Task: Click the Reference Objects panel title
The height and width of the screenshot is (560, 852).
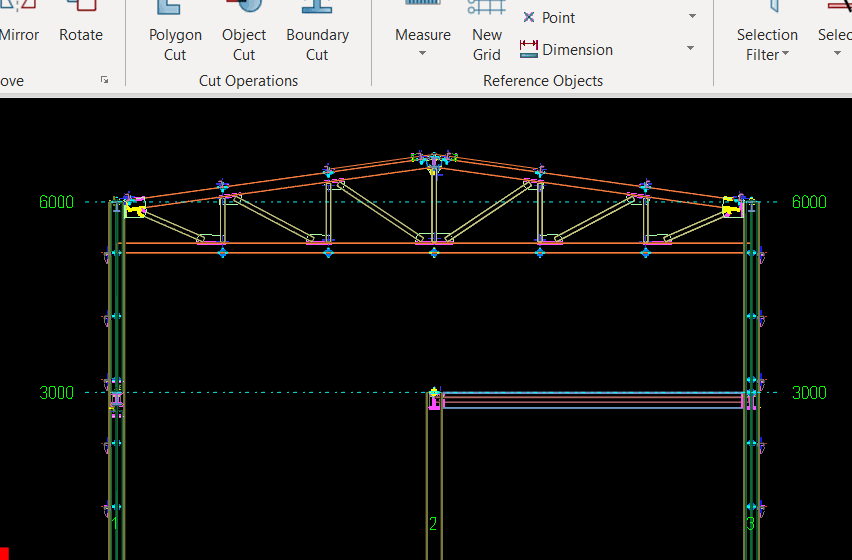Action: point(543,81)
